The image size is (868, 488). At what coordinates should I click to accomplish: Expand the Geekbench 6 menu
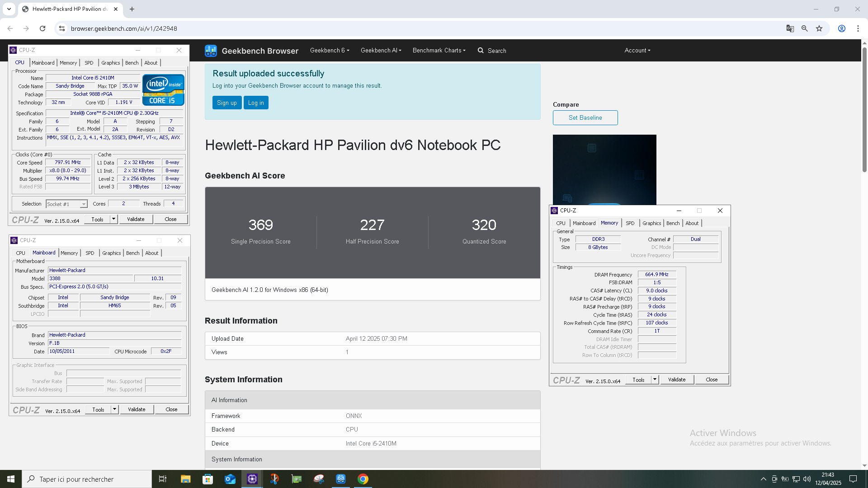point(330,51)
